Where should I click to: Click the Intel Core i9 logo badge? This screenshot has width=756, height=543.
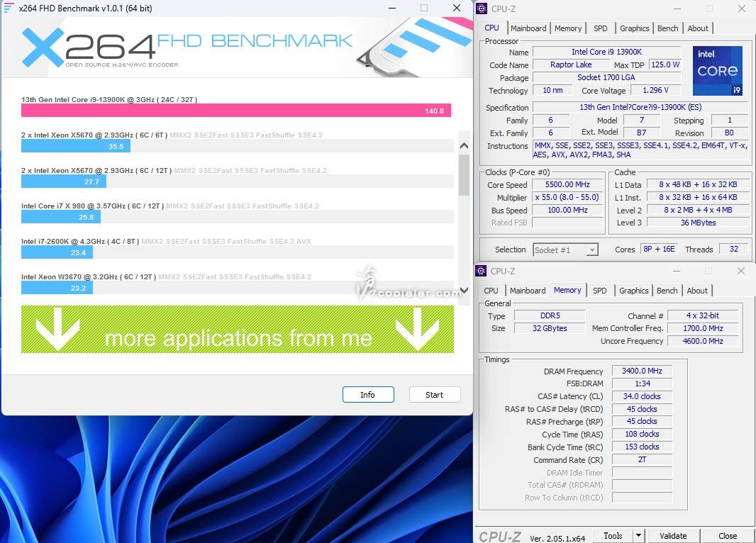(718, 71)
